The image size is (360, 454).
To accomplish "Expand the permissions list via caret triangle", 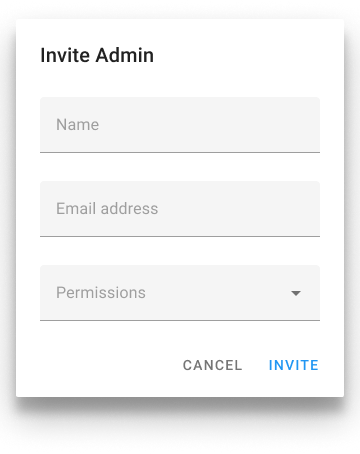I will click(x=296, y=293).
